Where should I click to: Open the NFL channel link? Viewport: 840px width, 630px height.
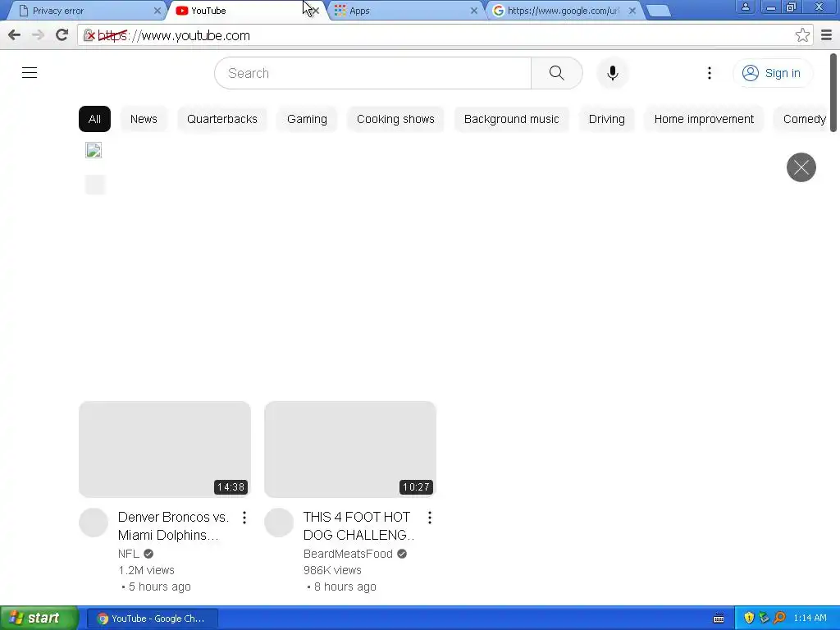point(129,554)
